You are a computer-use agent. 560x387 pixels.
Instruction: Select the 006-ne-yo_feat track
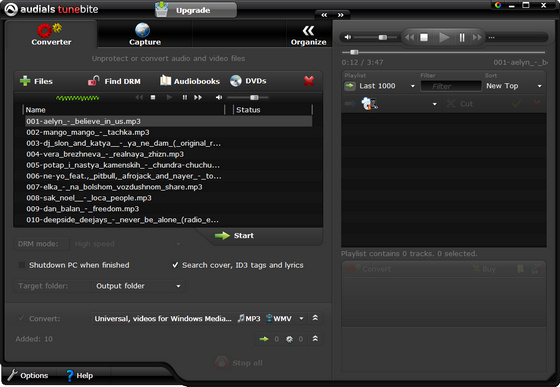[x=169, y=176]
